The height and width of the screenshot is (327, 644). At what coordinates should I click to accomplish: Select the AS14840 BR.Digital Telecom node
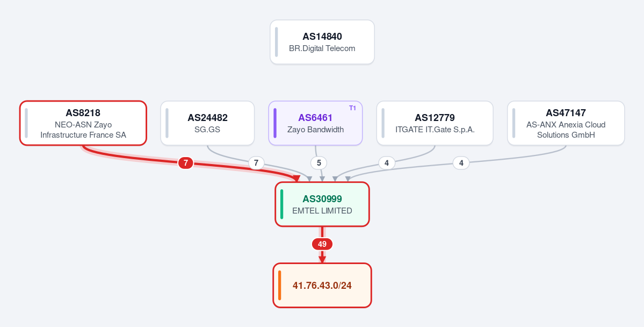pos(322,42)
